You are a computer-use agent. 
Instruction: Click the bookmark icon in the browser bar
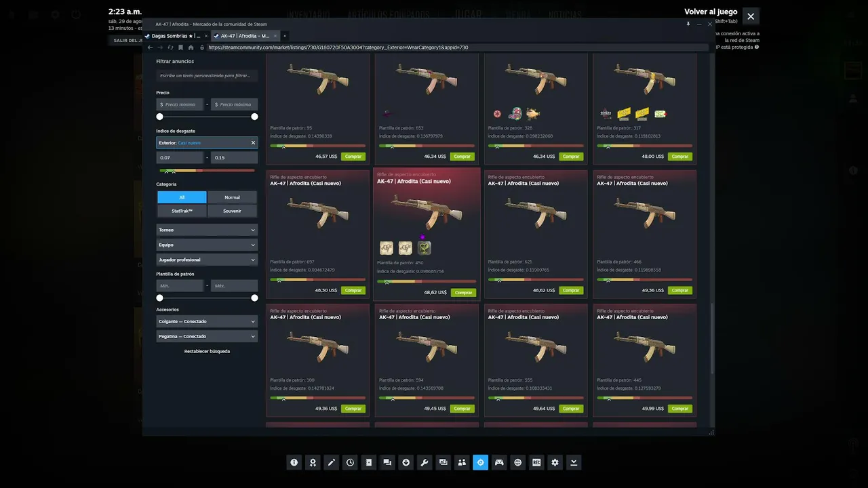click(x=181, y=47)
